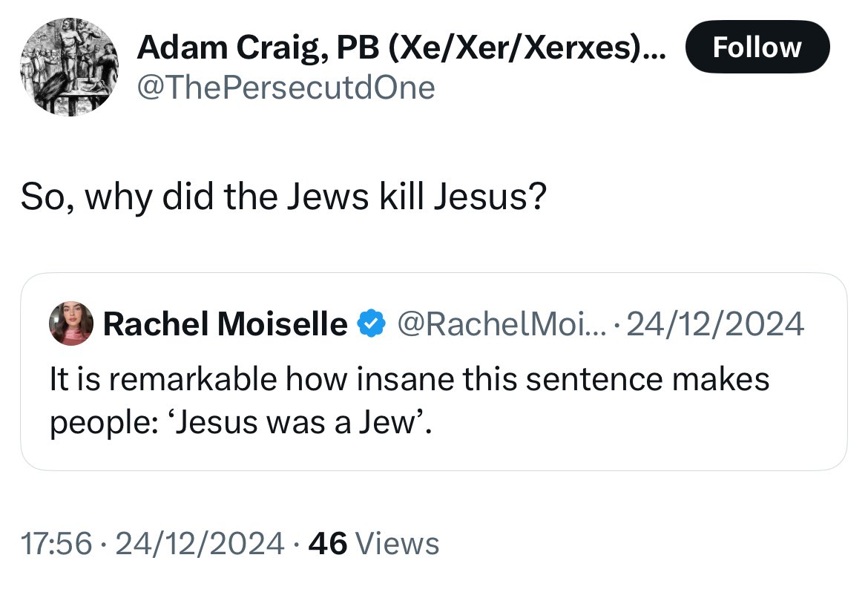Visit the @ThePersecutdOne handle
The height and width of the screenshot is (595, 868).
[x=286, y=88]
